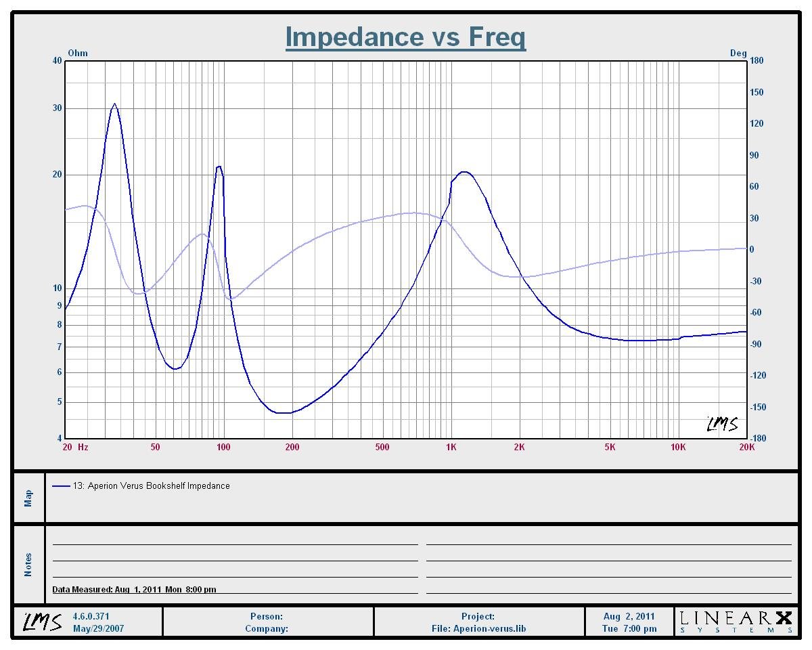
Task: Click the LMS logo in the footer
Action: (x=43, y=622)
